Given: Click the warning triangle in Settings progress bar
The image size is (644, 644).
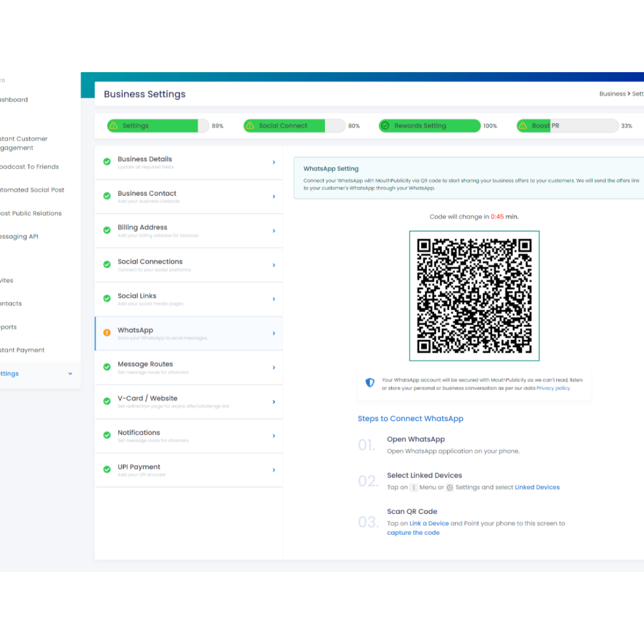Looking at the screenshot, I should pos(114,125).
